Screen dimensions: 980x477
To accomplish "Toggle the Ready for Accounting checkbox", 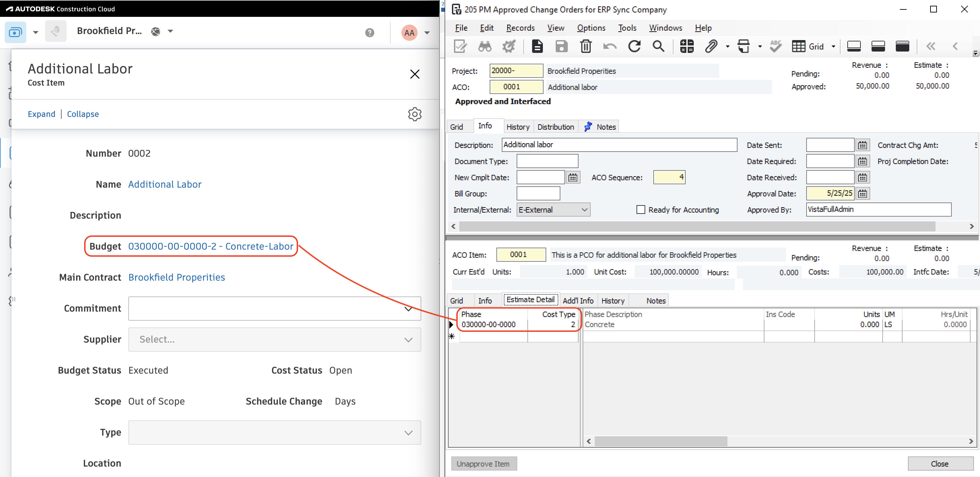I will (x=641, y=210).
